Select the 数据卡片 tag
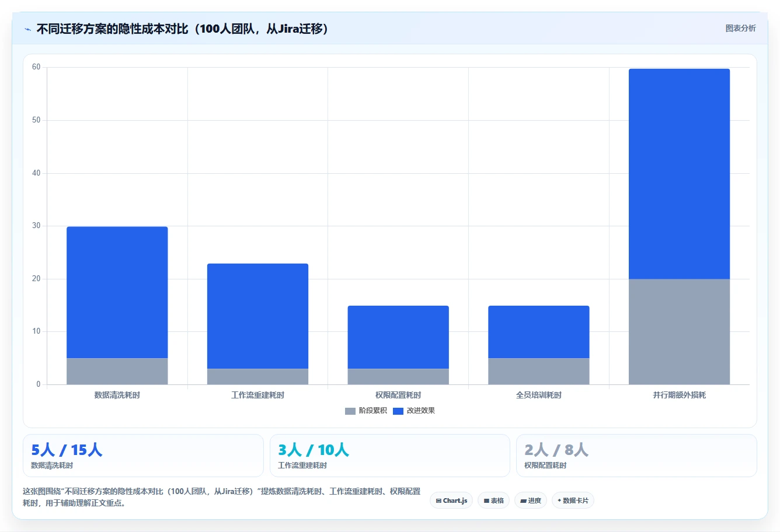This screenshot has height=532, width=780. pyautogui.click(x=573, y=501)
